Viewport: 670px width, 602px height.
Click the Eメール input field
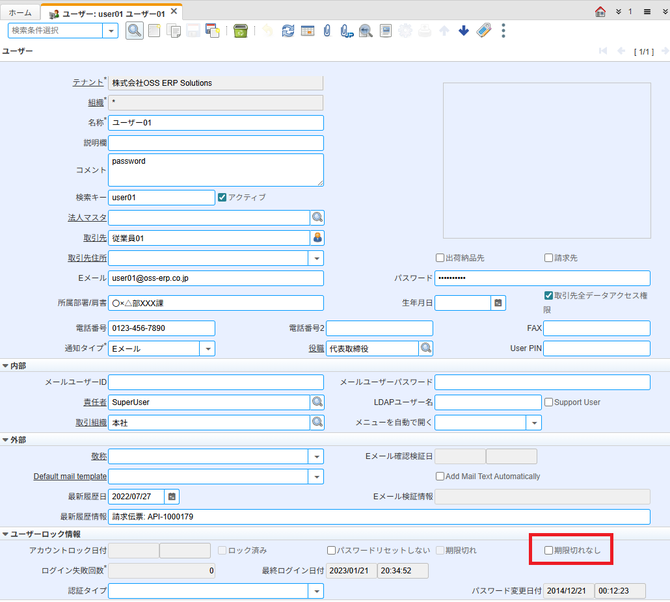point(216,278)
